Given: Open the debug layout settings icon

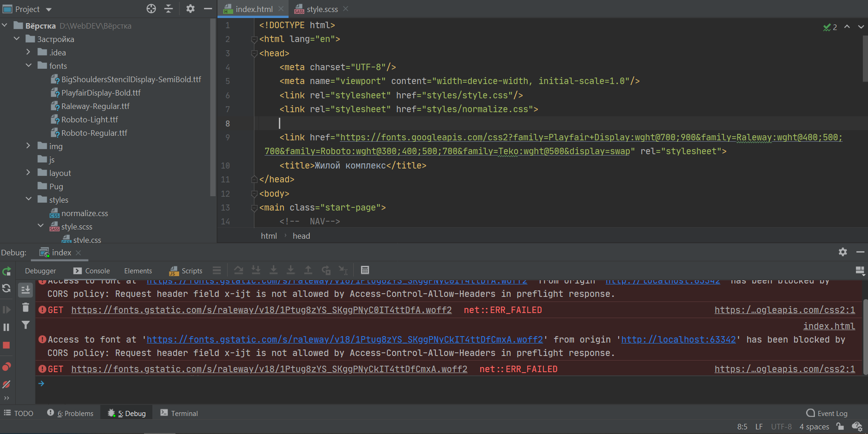Looking at the screenshot, I should pos(860,271).
